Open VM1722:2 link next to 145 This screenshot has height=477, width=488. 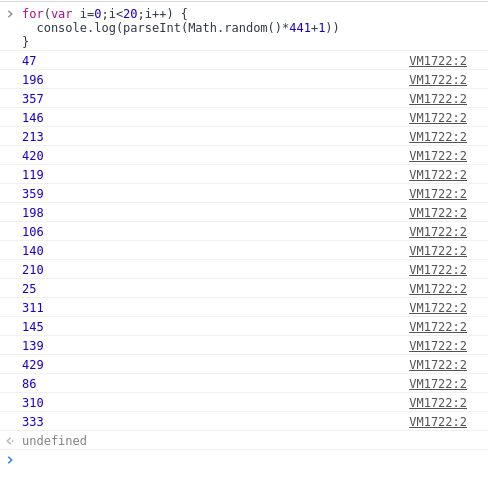point(438,327)
